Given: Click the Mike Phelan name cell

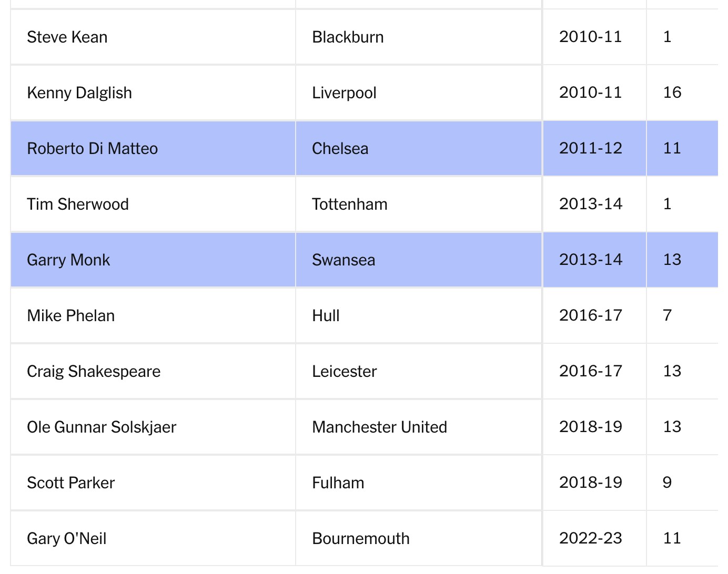Looking at the screenshot, I should tap(71, 316).
